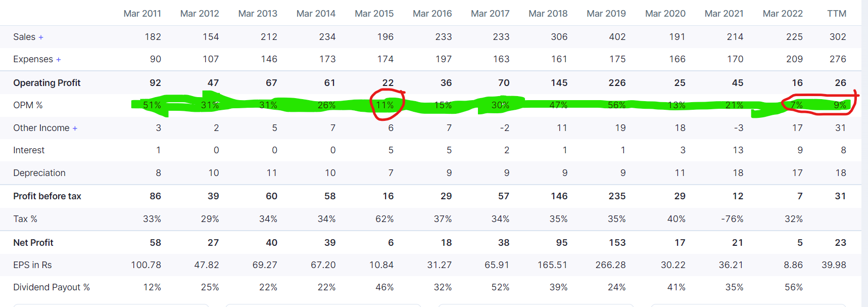Select the Mar 2022 column header
Screen dimensions: 868x307
[x=782, y=14]
